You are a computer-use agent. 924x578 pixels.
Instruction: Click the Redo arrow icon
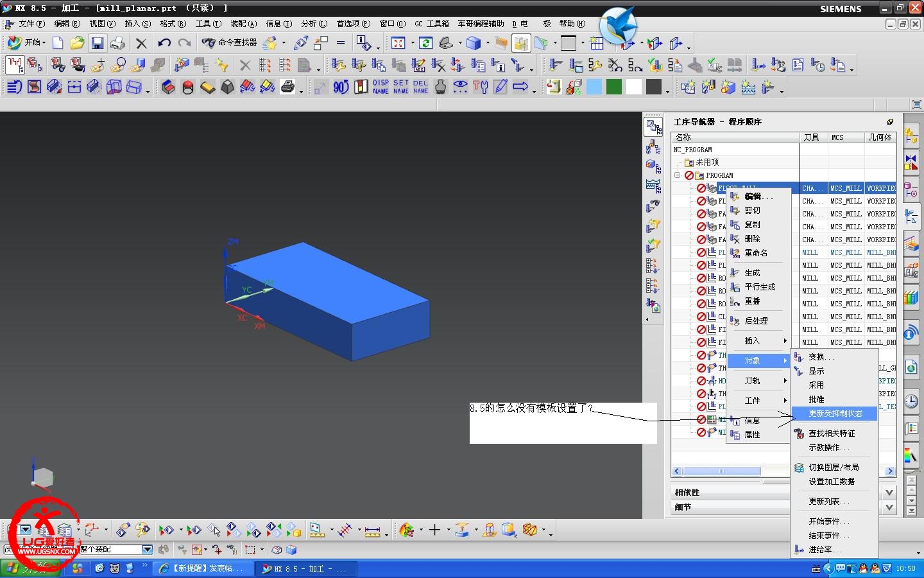pos(185,43)
